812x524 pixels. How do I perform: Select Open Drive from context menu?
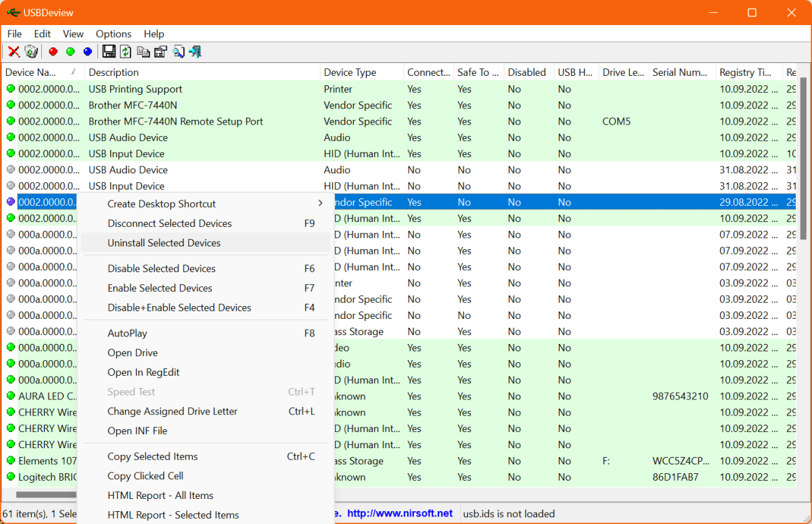click(x=206, y=353)
